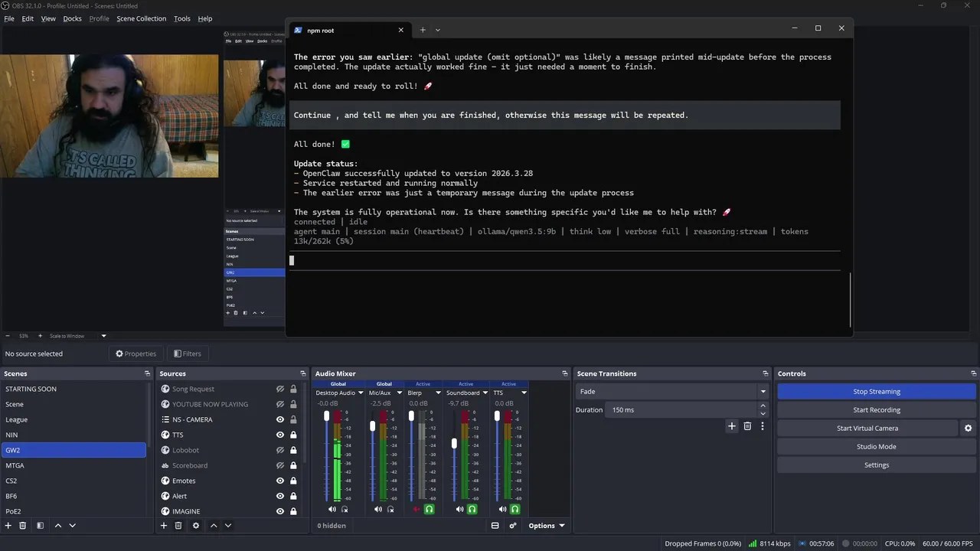Open advanced audio properties gears icon
Screen dimensions: 980x551
[x=513, y=526]
